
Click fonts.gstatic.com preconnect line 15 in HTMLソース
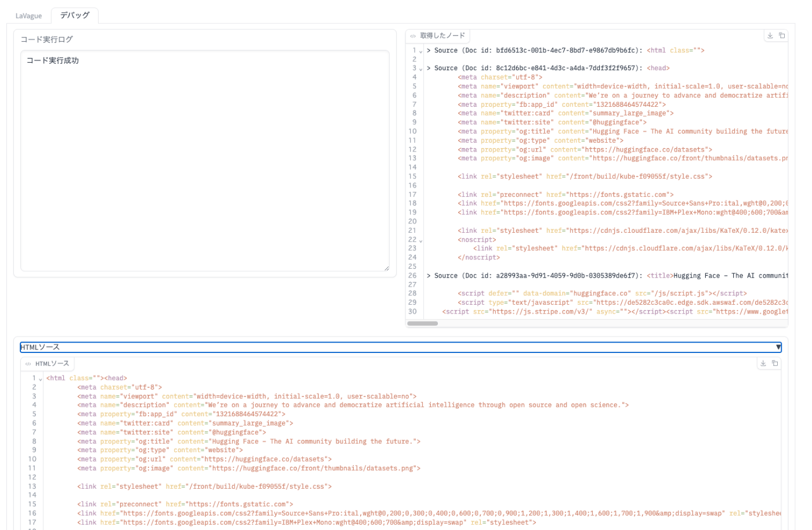click(185, 504)
